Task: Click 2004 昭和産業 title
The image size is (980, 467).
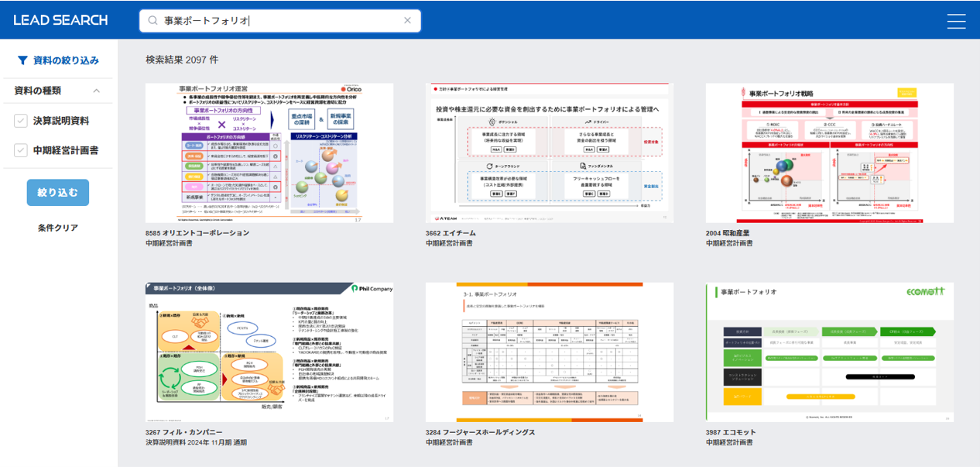Action: [728, 233]
